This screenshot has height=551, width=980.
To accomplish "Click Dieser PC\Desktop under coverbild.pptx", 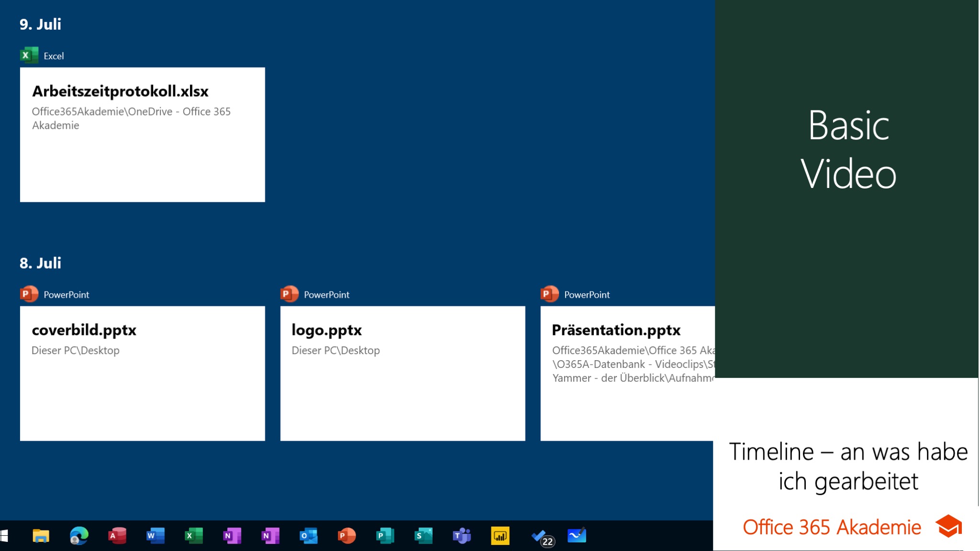I will point(76,350).
